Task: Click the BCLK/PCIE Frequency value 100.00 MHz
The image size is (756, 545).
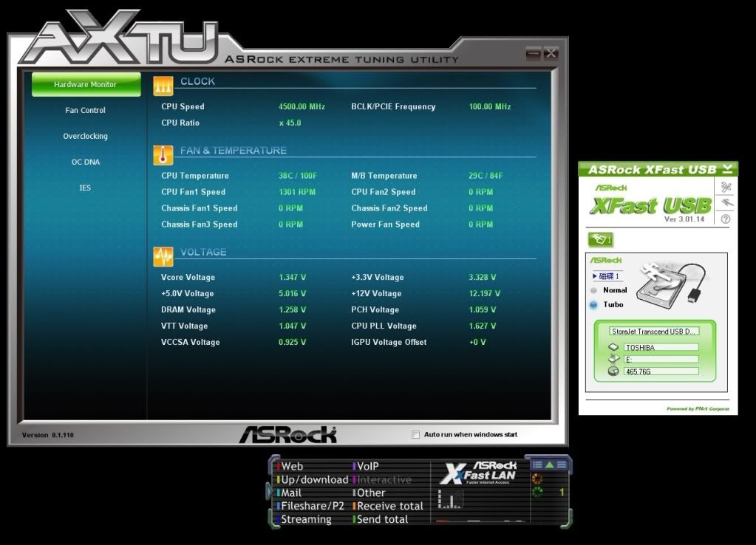Action: pyautogui.click(x=490, y=106)
